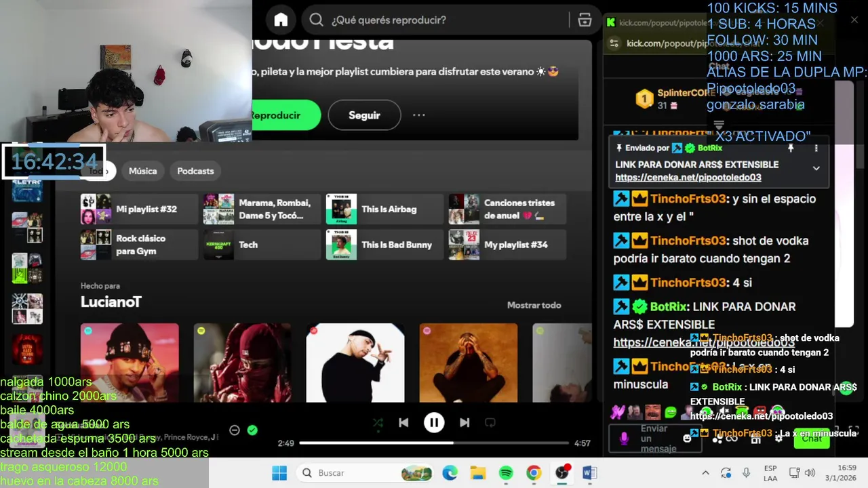Toggle repeat in Spotify player
Image resolution: width=868 pixels, height=488 pixels.
pyautogui.click(x=490, y=423)
